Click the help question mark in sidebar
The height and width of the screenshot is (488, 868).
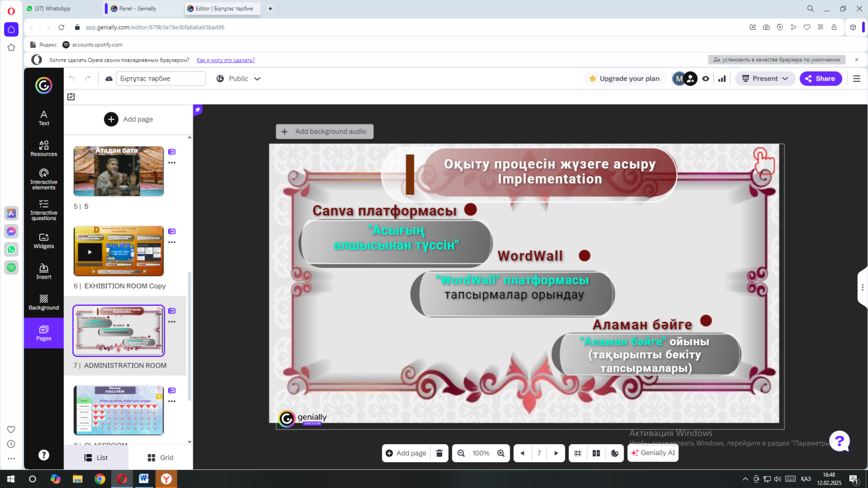pos(44,455)
